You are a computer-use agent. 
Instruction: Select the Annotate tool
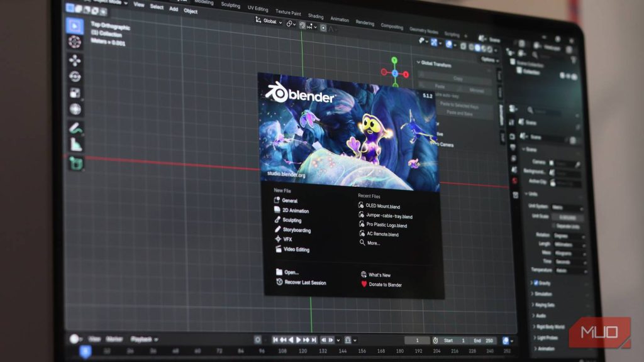(75, 128)
